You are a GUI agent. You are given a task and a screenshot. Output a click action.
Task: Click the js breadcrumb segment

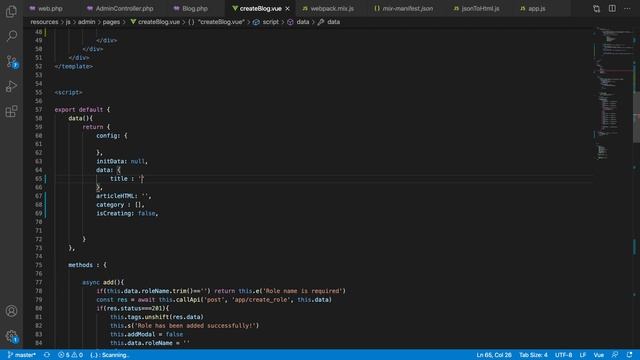click(x=68, y=22)
